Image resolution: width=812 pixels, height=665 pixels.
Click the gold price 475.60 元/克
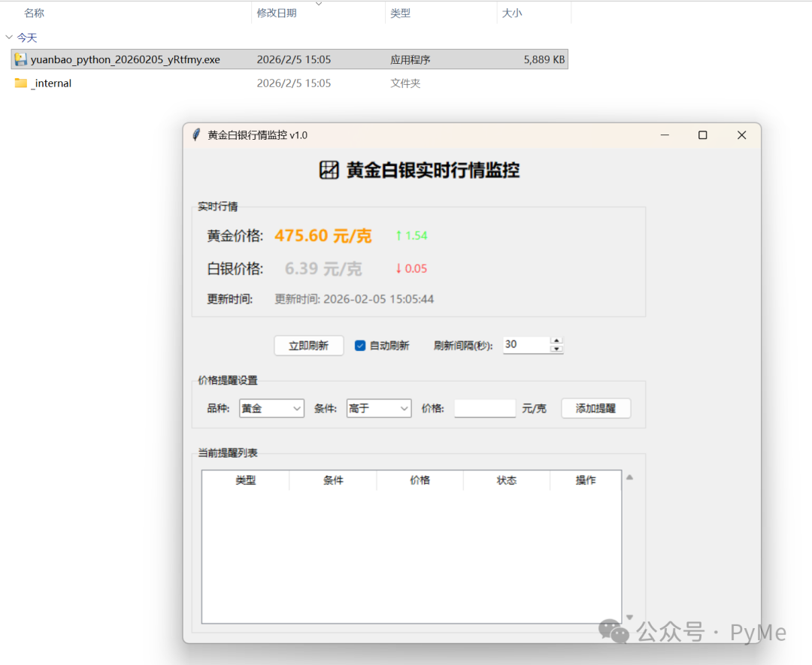[323, 235]
